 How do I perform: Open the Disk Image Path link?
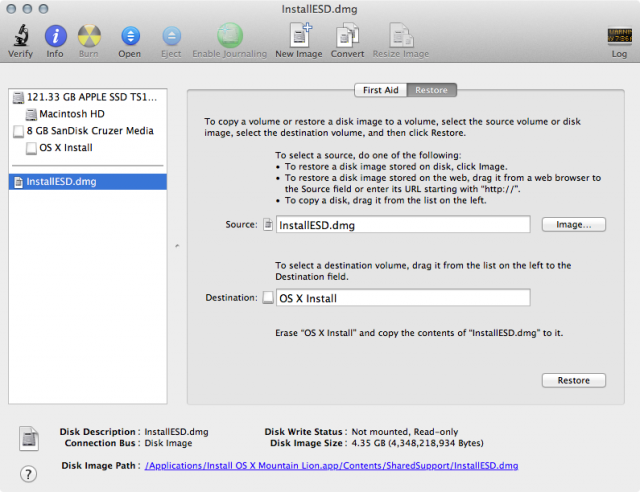click(331, 465)
